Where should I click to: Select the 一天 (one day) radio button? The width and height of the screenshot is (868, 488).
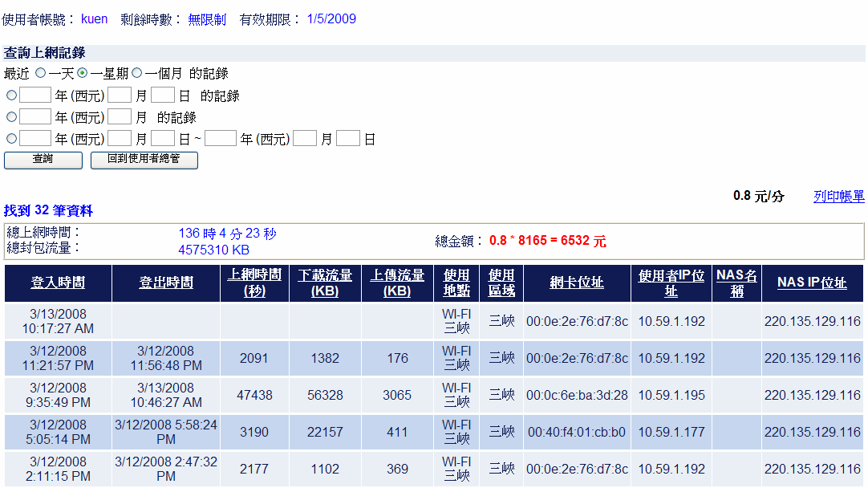(x=40, y=73)
